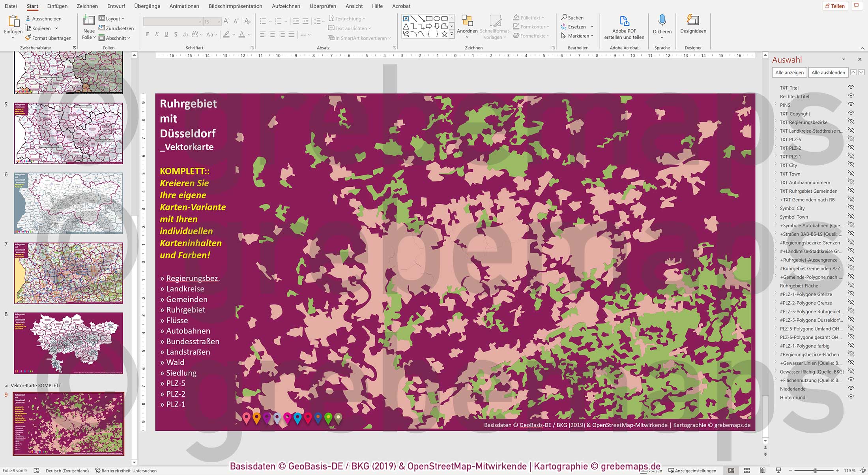Open the Anordnen arrange tool
Image resolution: width=868 pixels, height=475 pixels.
467,21
